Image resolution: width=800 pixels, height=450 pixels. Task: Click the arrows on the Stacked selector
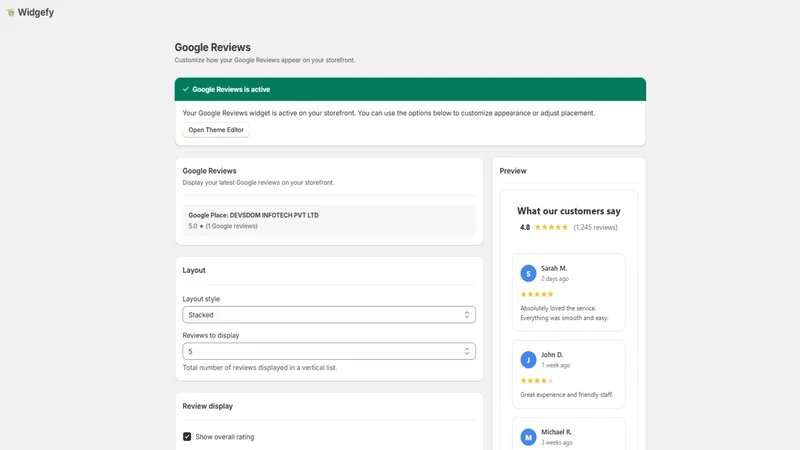coord(467,315)
